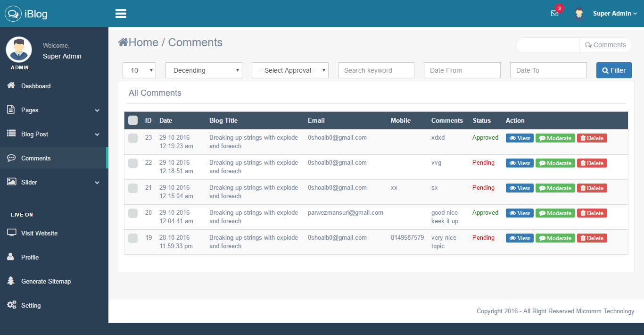
Task: Open the Decending sort order dropdown
Action: click(204, 70)
